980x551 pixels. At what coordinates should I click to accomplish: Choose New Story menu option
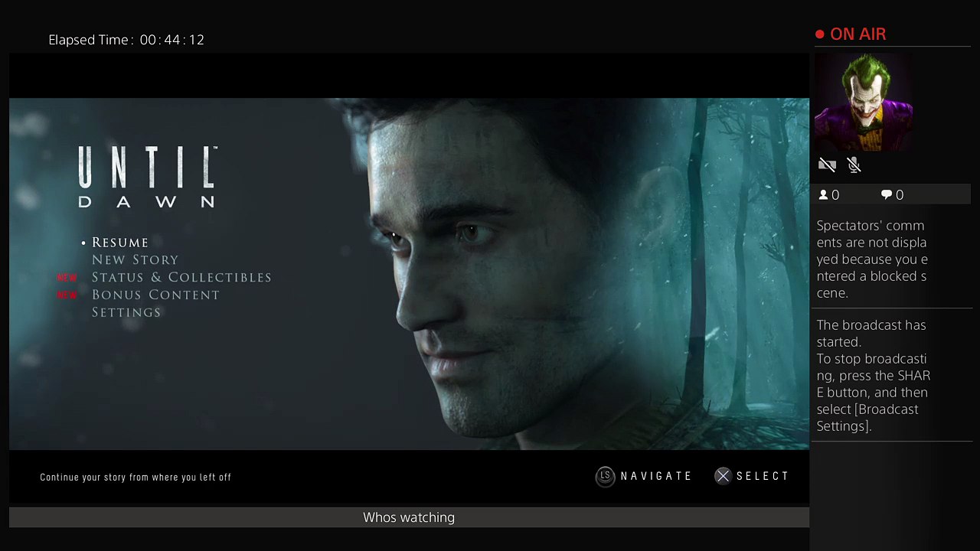tap(135, 260)
